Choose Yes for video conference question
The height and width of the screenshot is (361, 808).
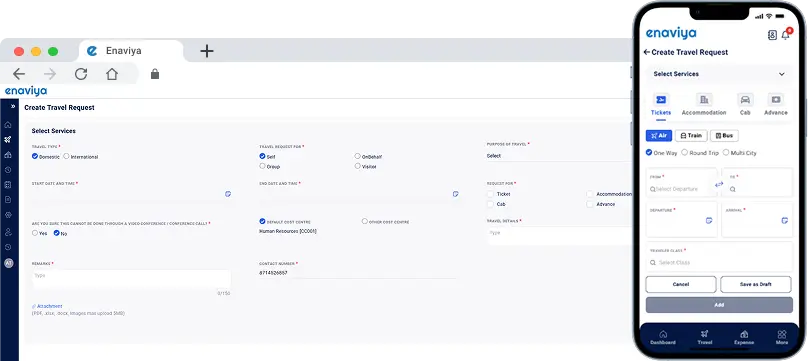35,233
